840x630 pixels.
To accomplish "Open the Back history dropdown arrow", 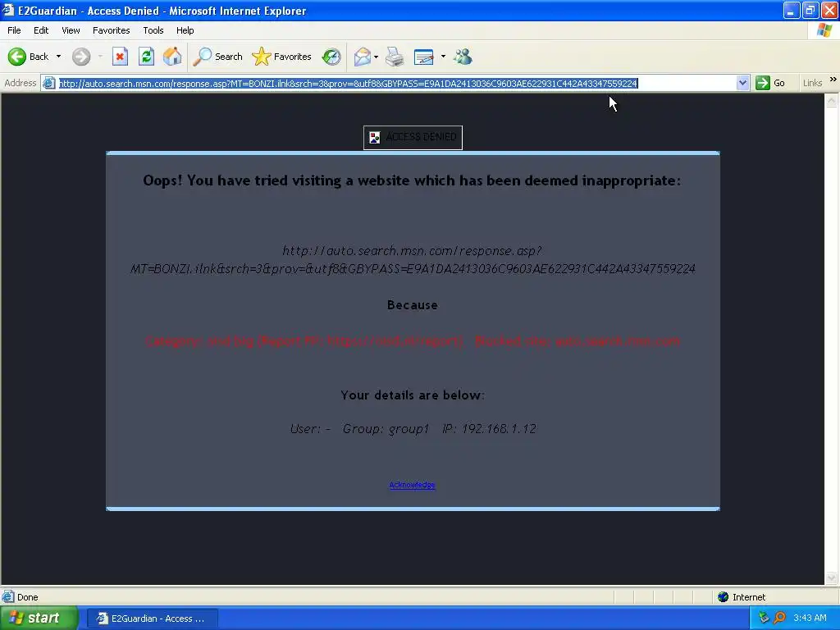I will point(58,57).
